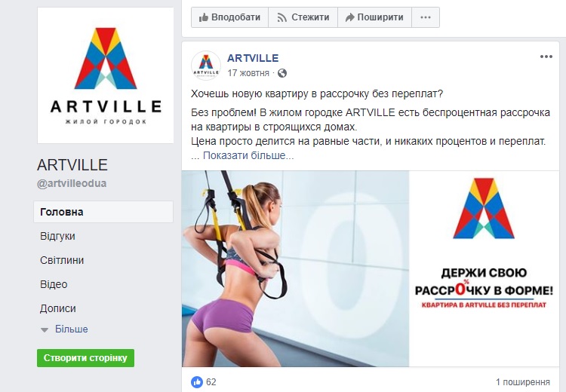
Task: Click the Поширити share button
Action: coord(374,17)
